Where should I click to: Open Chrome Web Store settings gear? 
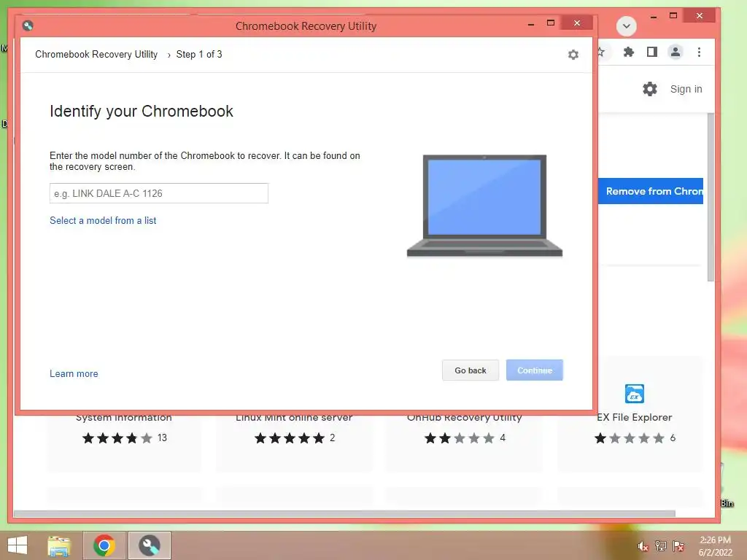650,88
